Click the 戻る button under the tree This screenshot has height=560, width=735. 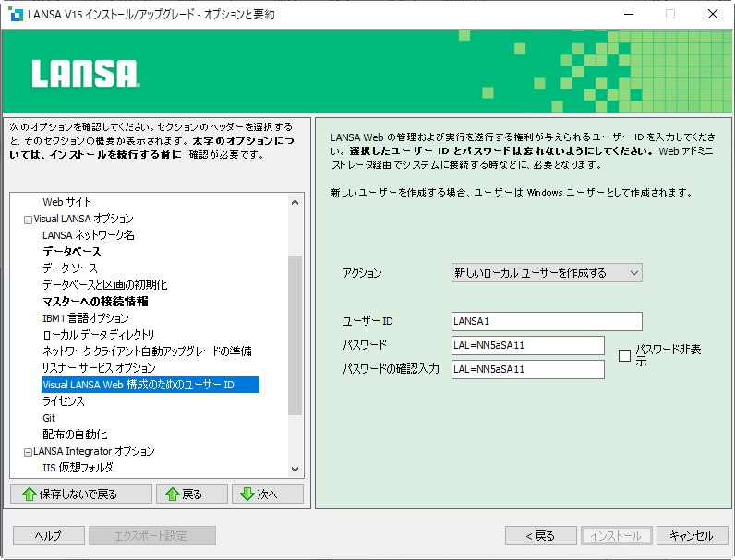tap(192, 494)
